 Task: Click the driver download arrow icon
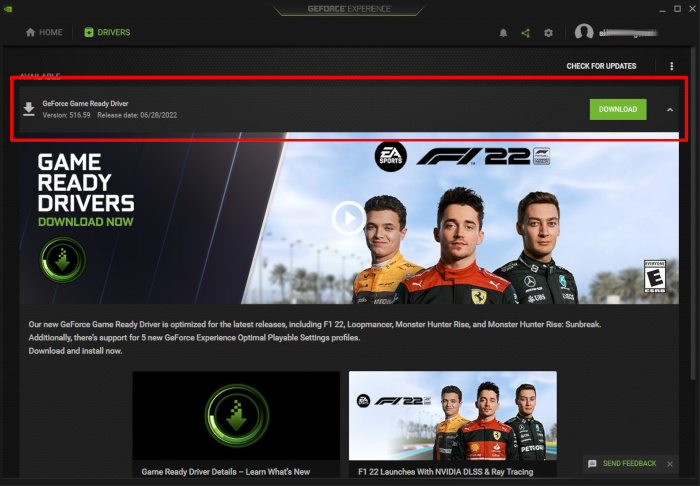coord(29,109)
